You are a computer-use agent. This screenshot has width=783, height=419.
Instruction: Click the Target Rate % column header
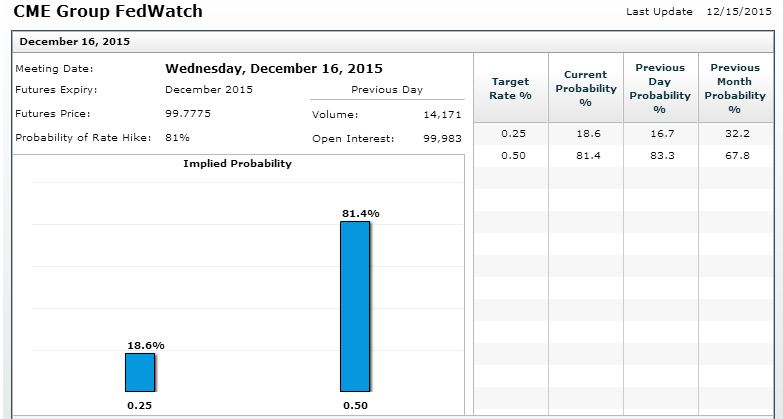pos(511,88)
